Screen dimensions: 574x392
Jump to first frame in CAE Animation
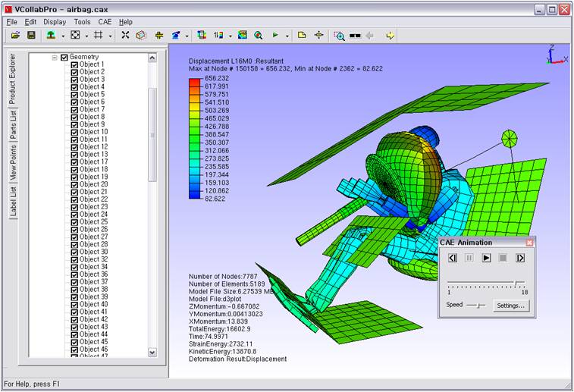pyautogui.click(x=453, y=258)
